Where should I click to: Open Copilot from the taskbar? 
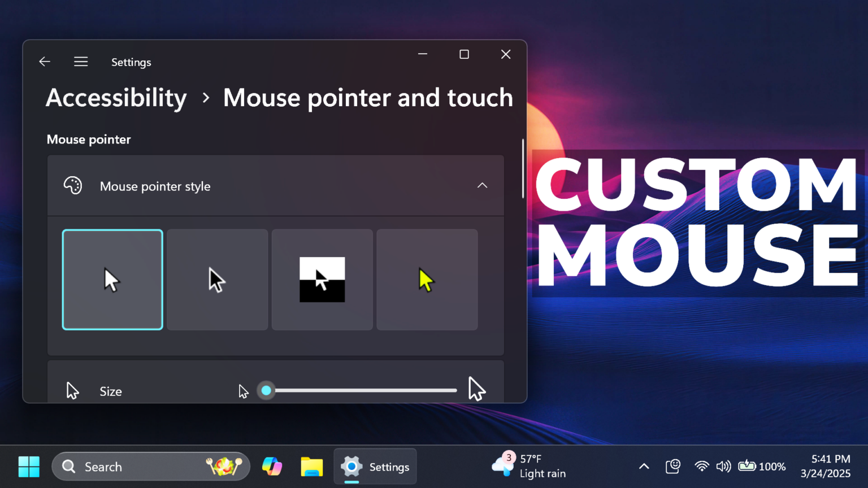tap(272, 466)
